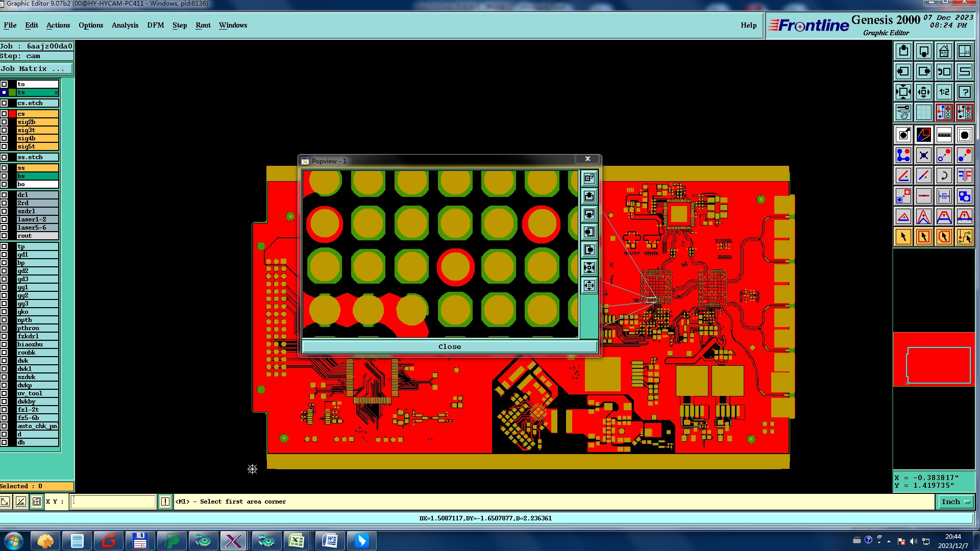980x551 pixels.
Task: Select the ruler measure tool
Action: (x=944, y=135)
